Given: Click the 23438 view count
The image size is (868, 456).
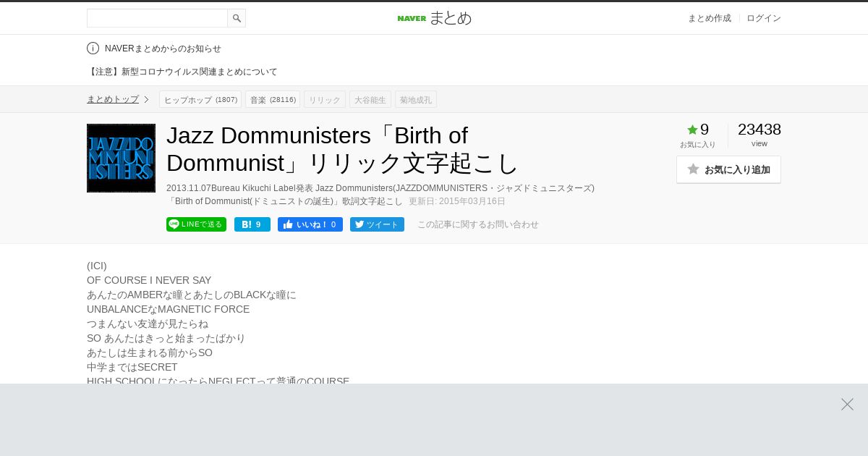Looking at the screenshot, I should (x=759, y=130).
